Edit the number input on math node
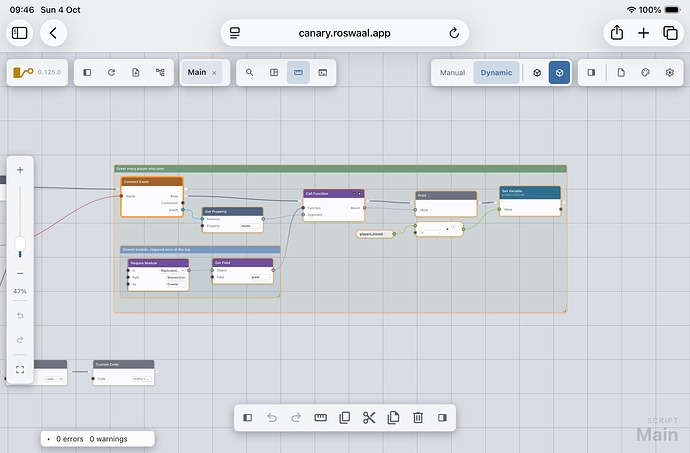Image resolution: width=690 pixels, height=453 pixels. pos(429,232)
